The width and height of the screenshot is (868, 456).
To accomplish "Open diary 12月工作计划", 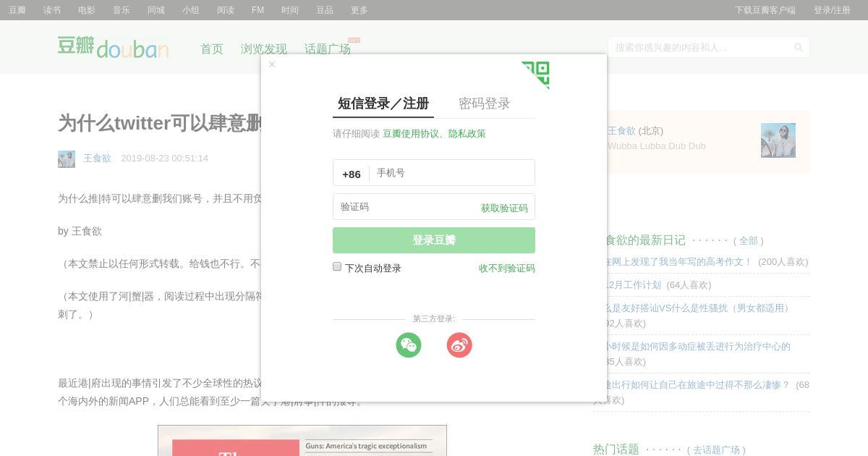I will (x=632, y=285).
